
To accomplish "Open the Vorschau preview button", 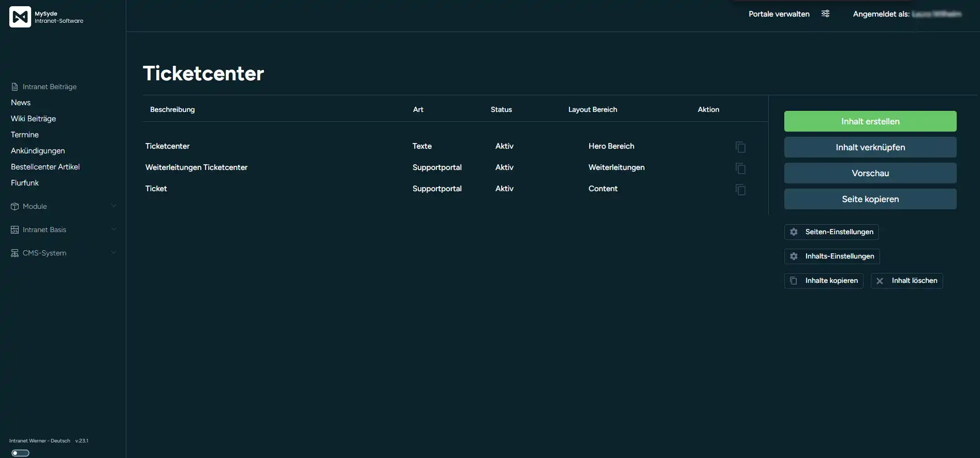I will (870, 173).
